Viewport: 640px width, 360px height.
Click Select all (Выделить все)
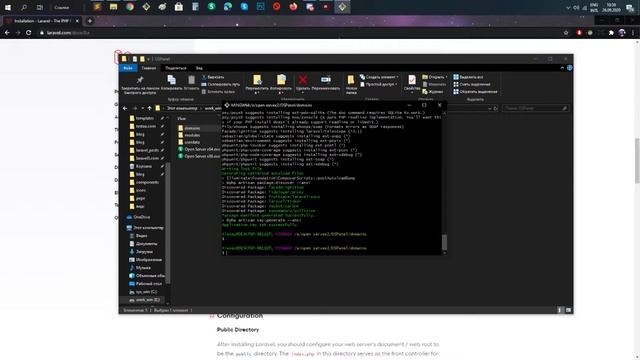tap(468, 77)
